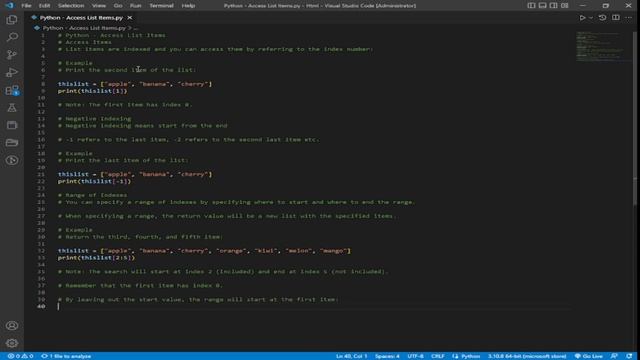Change file encoding UTF-8
This screenshot has height=360, width=640.
tap(415, 356)
